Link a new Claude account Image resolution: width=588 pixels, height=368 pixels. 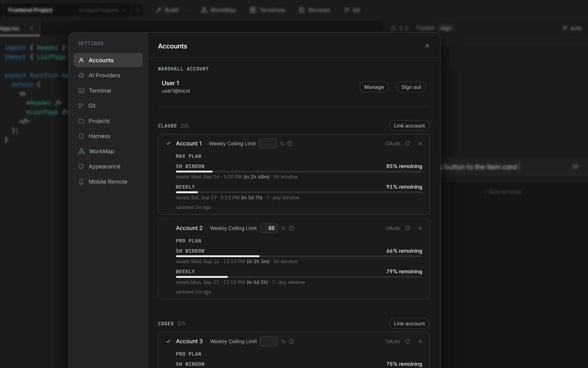[409, 125]
